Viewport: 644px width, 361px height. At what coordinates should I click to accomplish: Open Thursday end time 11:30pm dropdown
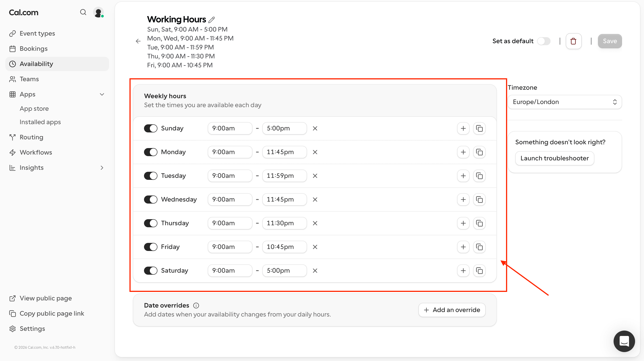click(284, 223)
